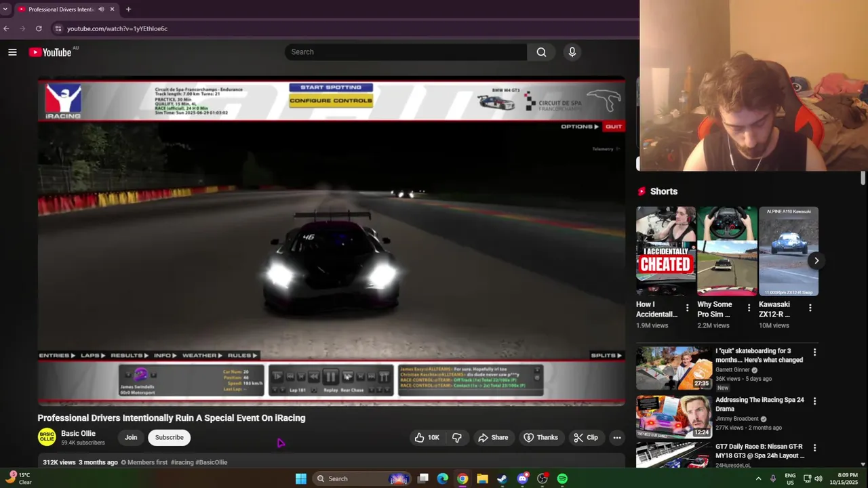The width and height of the screenshot is (868, 488).
Task: Open the 27:35 skateboarding video thumbnail
Action: pyautogui.click(x=674, y=368)
